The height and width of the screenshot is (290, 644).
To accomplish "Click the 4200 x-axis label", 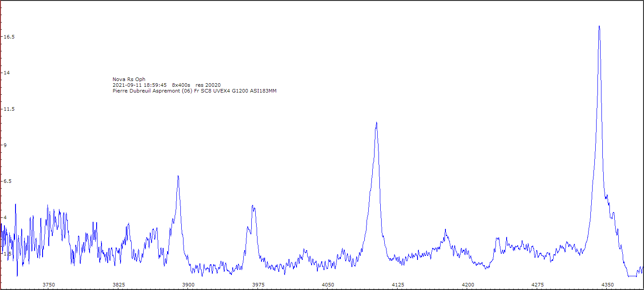I will pyautogui.click(x=468, y=285).
